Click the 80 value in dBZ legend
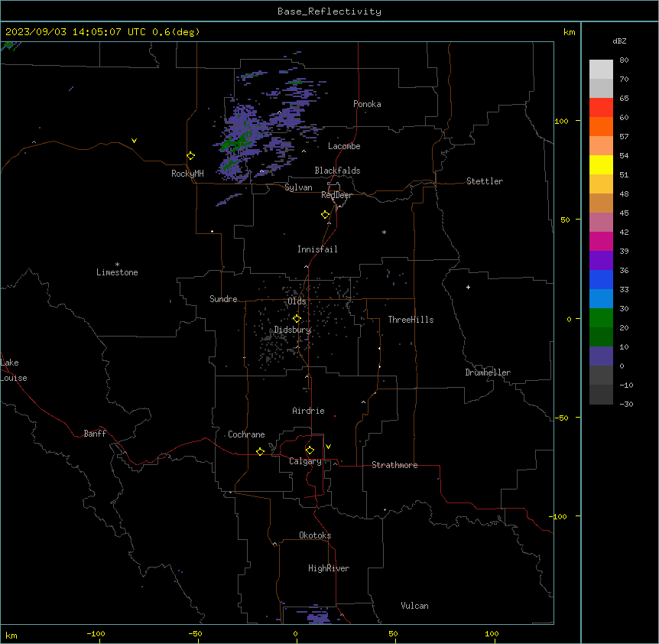 [x=624, y=60]
